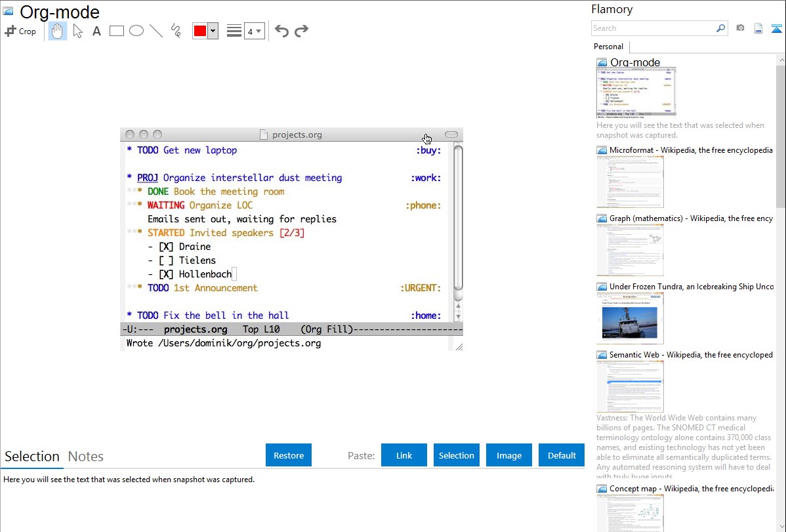Click "projects.org" title in the snapshot image
Image resolution: width=786 pixels, height=532 pixels.
click(297, 135)
